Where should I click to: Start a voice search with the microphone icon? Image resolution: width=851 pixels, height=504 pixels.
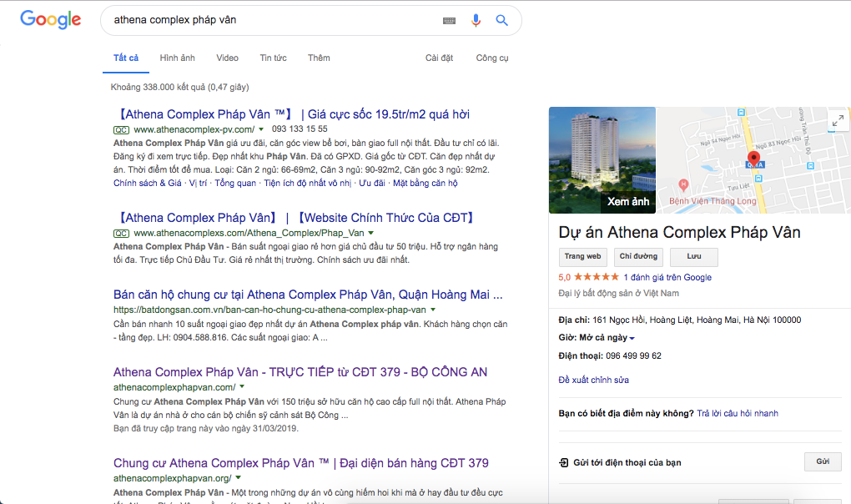pyautogui.click(x=476, y=20)
